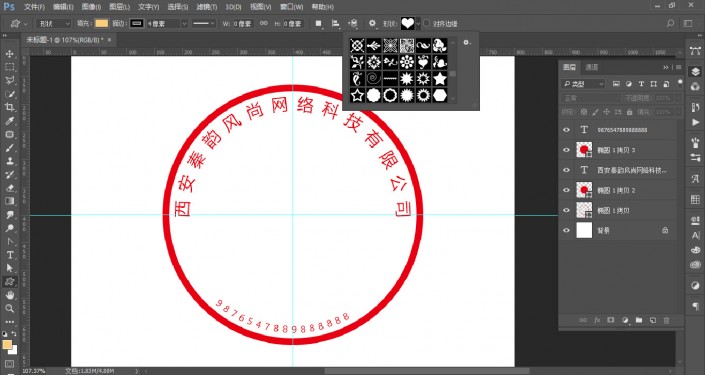Screen dimensions: 705x375
Task: Open stroke line style dropdown
Action: (x=204, y=23)
